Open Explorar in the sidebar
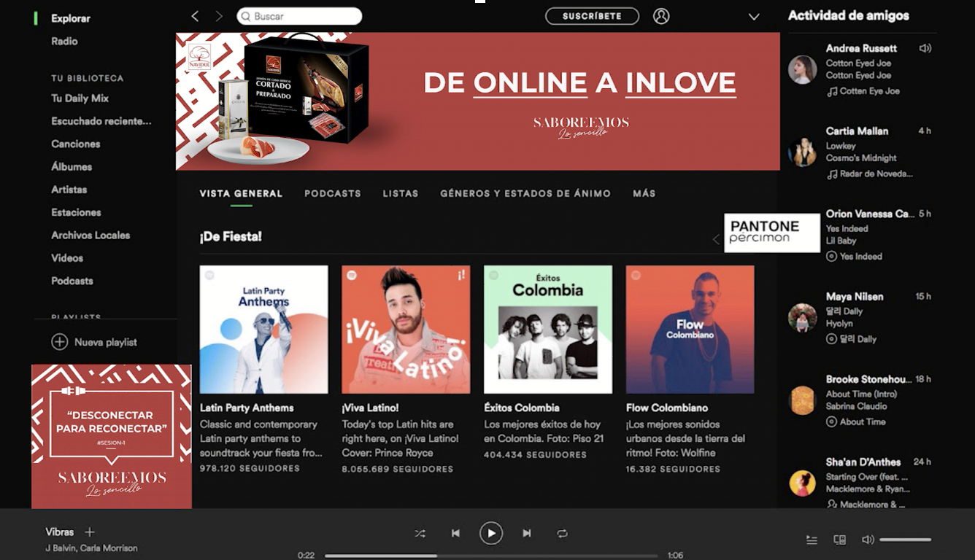975x560 pixels. [x=71, y=18]
